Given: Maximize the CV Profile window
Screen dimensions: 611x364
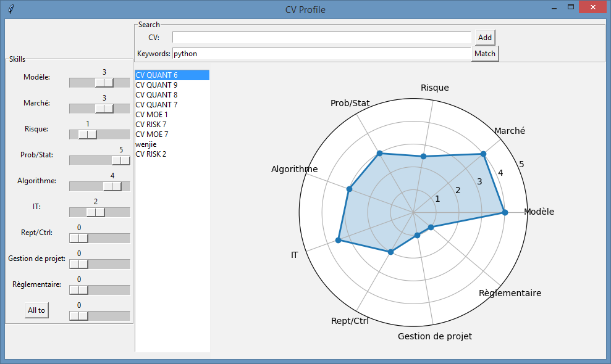Looking at the screenshot, I should click(x=571, y=7).
